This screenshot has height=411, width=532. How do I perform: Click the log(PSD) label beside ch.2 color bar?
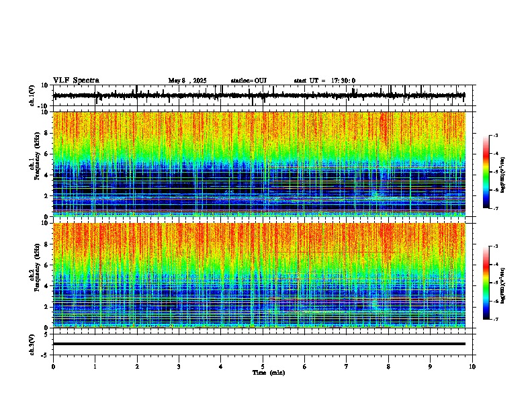coord(502,286)
